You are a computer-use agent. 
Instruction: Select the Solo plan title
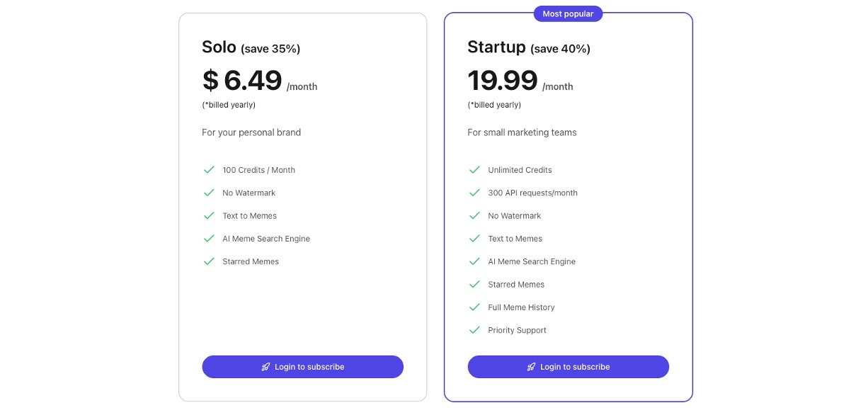click(x=219, y=47)
